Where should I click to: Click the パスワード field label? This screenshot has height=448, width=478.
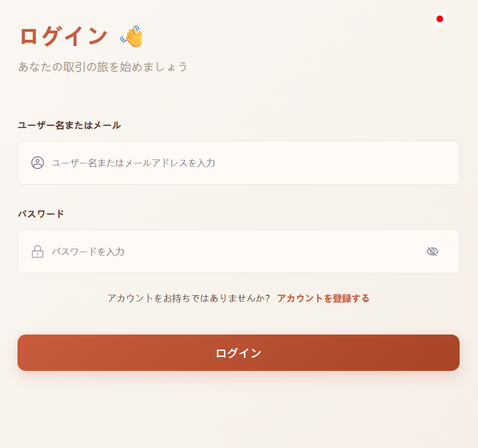point(41,214)
